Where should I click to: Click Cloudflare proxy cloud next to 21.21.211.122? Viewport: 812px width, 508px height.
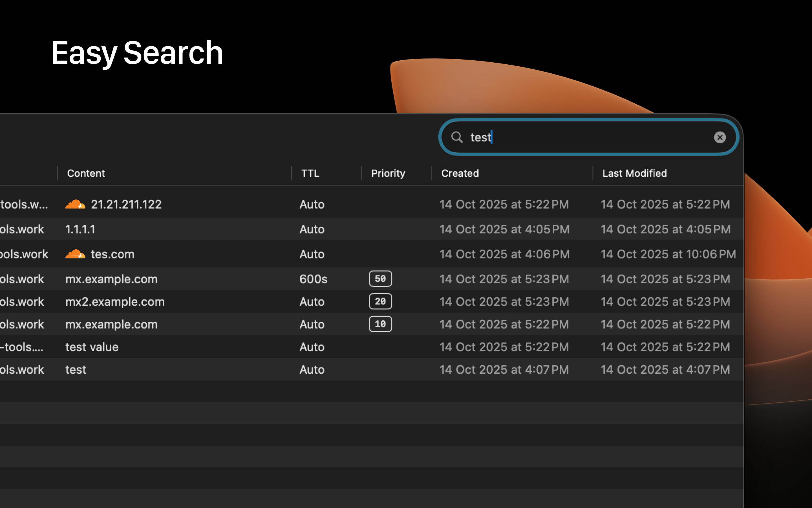[75, 204]
